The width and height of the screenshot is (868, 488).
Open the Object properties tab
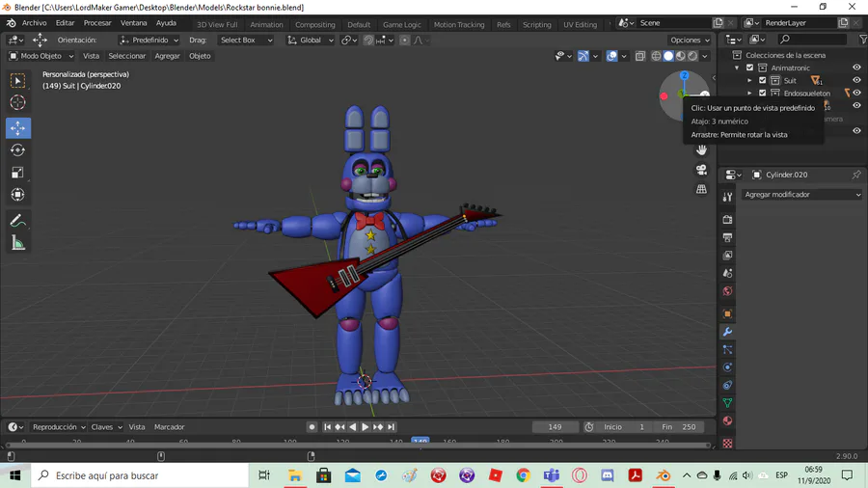tap(727, 313)
